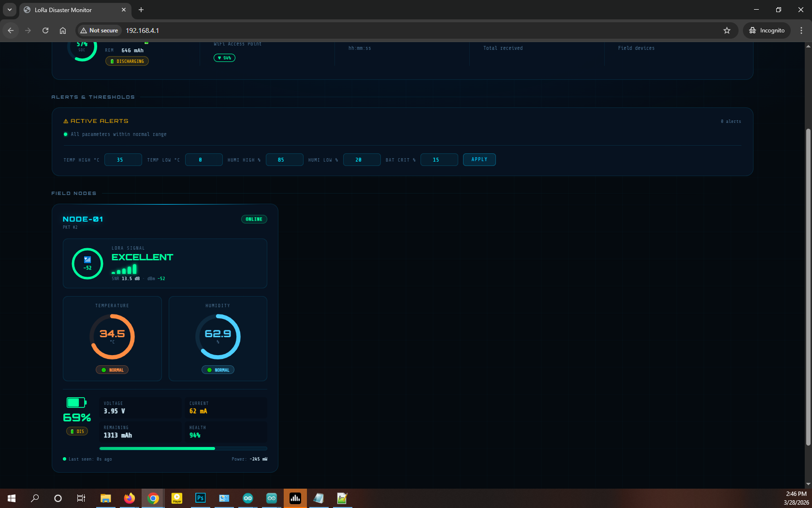Image resolution: width=812 pixels, height=508 pixels.
Task: Click the page vertical scrollbar thumb
Action: pos(808,287)
